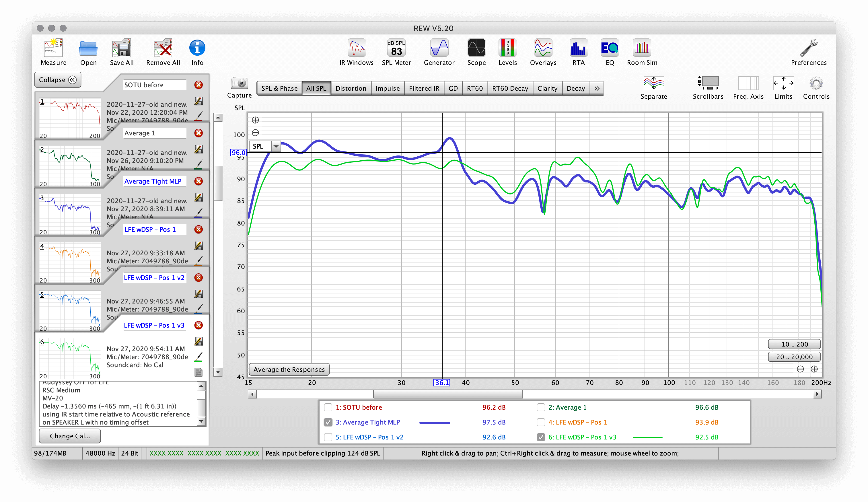Set range with 10 .. 200 button
The image size is (868, 502).
click(x=794, y=344)
